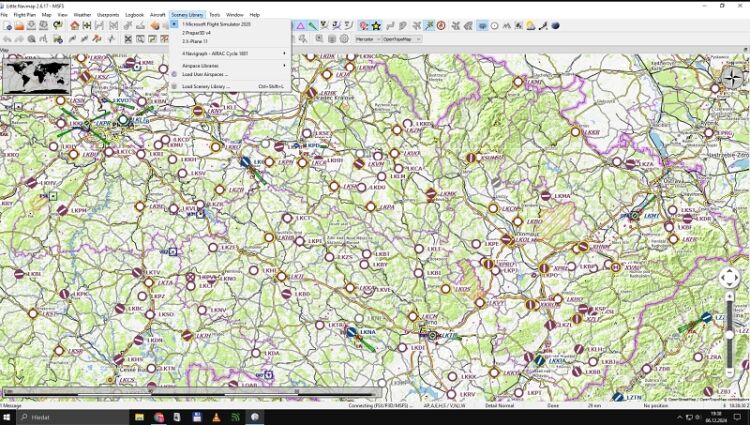750x425 pixels.
Task: Click the compass rose on the map
Action: (732, 74)
